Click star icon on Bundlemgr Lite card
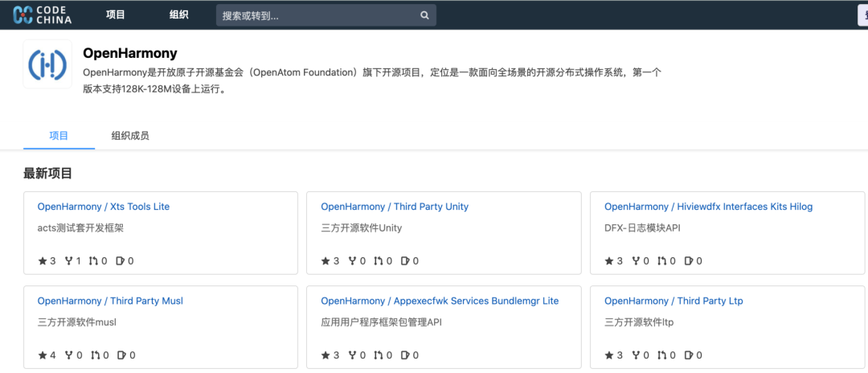The height and width of the screenshot is (373, 868). click(326, 355)
